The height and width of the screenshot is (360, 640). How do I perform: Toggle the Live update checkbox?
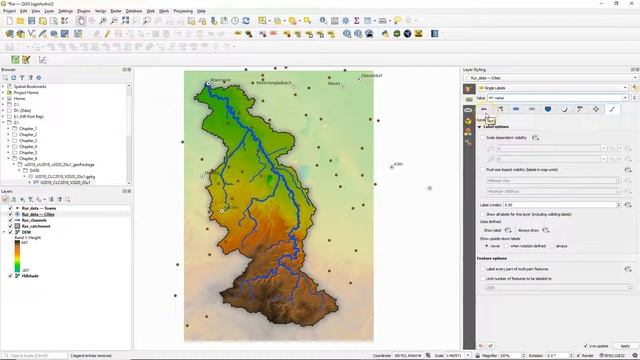[x=586, y=346]
